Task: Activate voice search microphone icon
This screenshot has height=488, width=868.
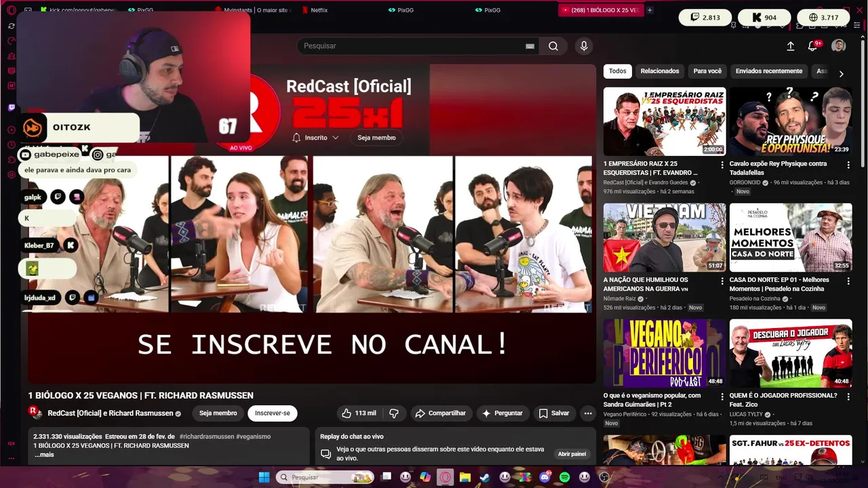Action: click(x=584, y=46)
